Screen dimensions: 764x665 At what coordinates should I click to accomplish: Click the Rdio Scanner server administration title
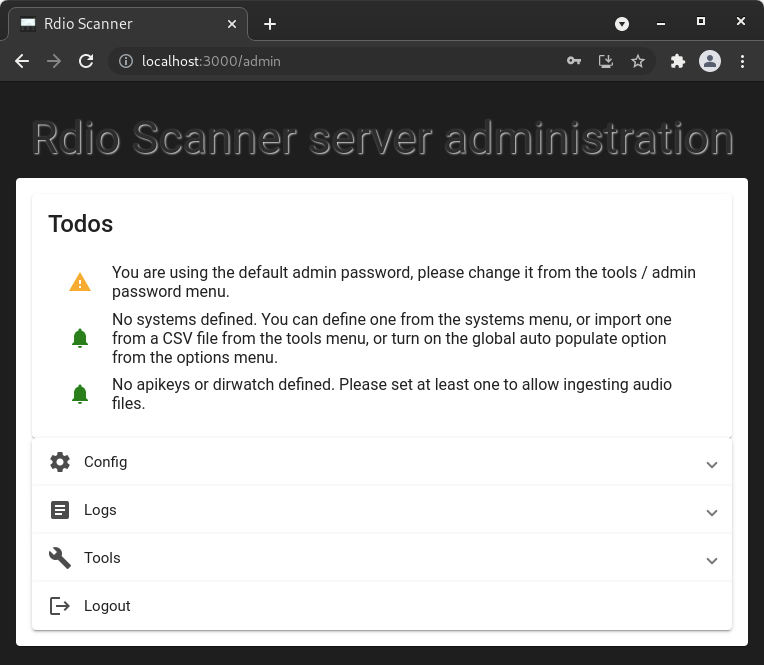point(382,138)
